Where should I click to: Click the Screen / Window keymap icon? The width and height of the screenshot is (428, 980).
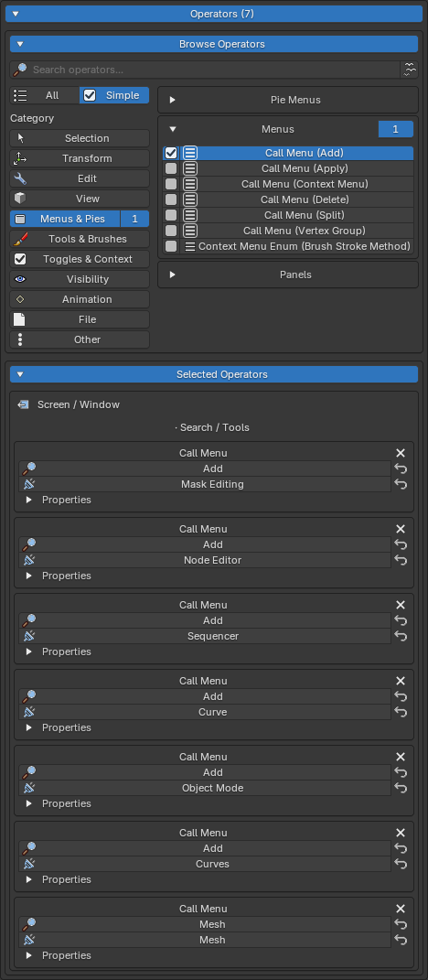(23, 404)
